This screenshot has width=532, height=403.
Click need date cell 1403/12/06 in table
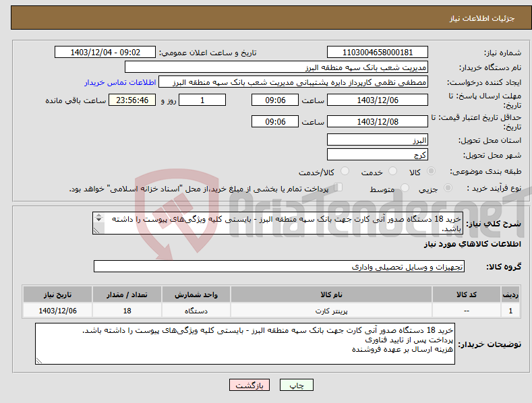tap(57, 311)
